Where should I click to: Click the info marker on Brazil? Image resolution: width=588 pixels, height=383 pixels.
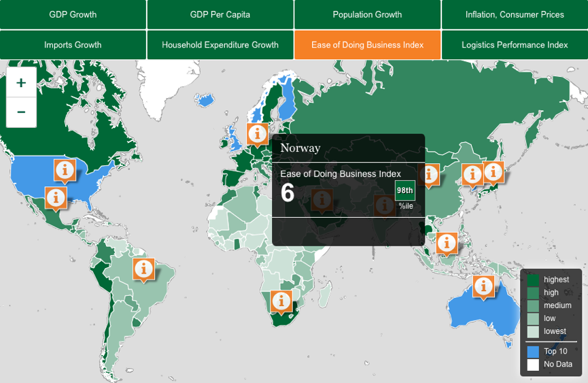(x=143, y=269)
